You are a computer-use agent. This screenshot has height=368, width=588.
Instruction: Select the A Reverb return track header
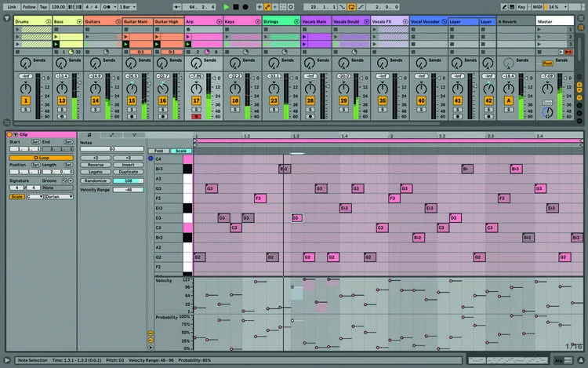tap(516, 22)
